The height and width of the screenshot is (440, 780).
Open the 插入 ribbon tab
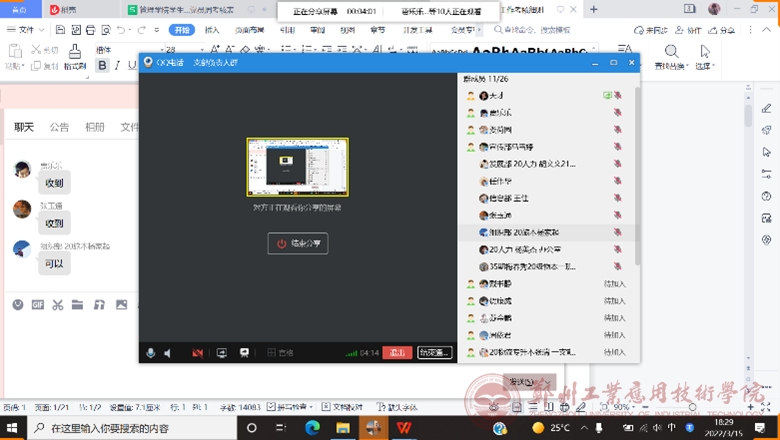(x=212, y=30)
